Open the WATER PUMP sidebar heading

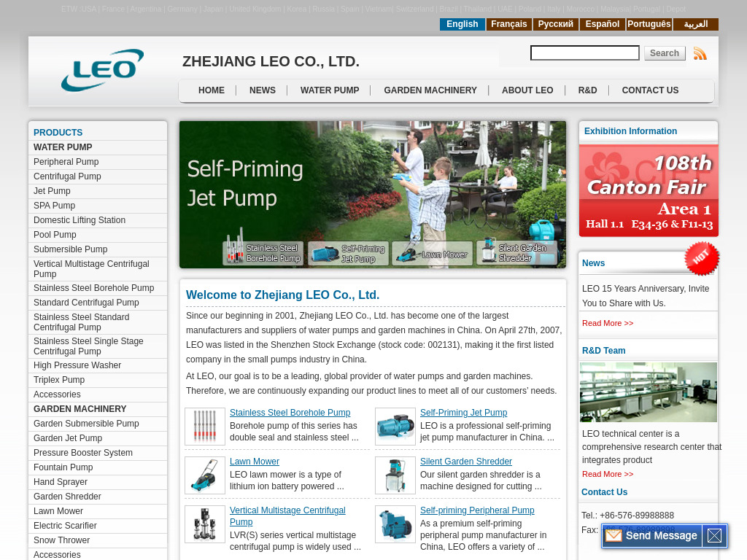point(63,147)
